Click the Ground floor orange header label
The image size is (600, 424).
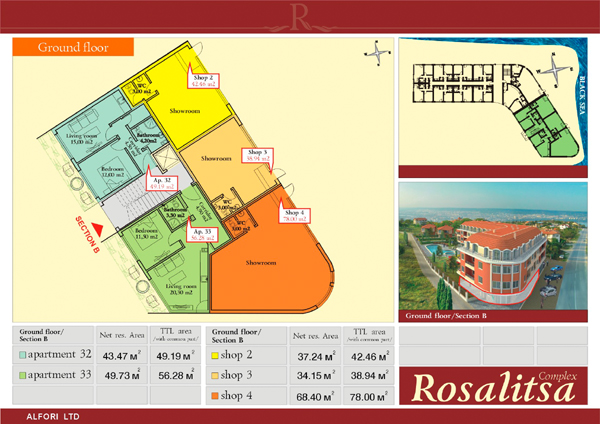pyautogui.click(x=73, y=47)
